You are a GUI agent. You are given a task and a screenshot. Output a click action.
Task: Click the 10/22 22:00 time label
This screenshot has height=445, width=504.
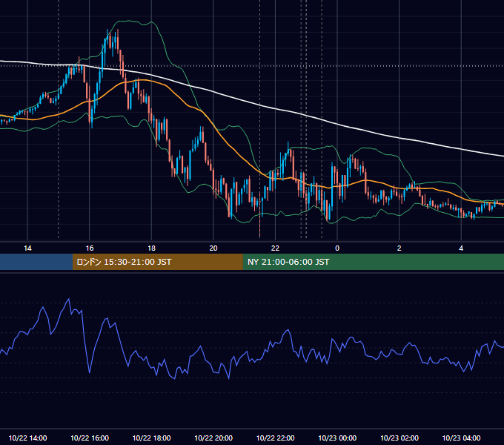coord(275,438)
